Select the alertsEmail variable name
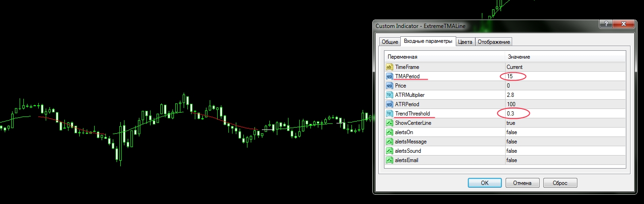The image size is (644, 204). pos(407,160)
